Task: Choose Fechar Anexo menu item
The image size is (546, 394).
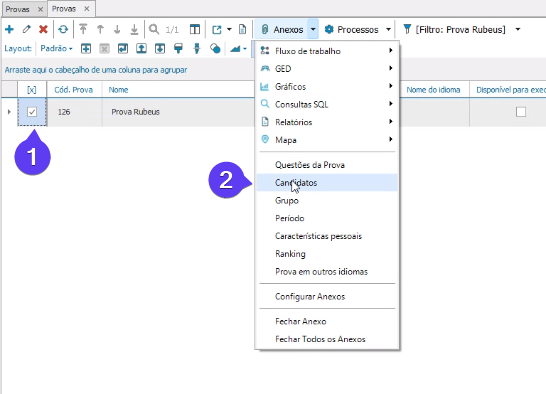Action: coord(327,321)
